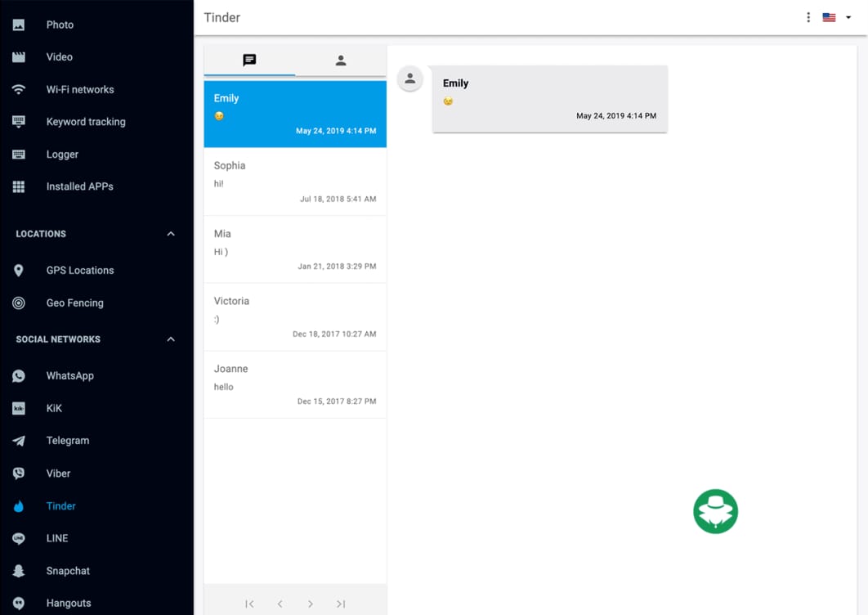The image size is (868, 615).
Task: Open the WhatsApp monitoring section
Action: pyautogui.click(x=18, y=375)
